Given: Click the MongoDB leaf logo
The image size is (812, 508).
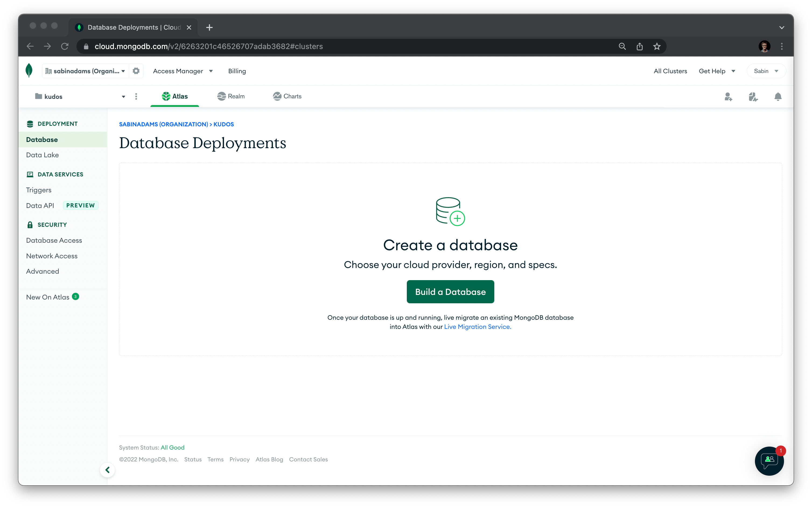Looking at the screenshot, I should pos(29,71).
